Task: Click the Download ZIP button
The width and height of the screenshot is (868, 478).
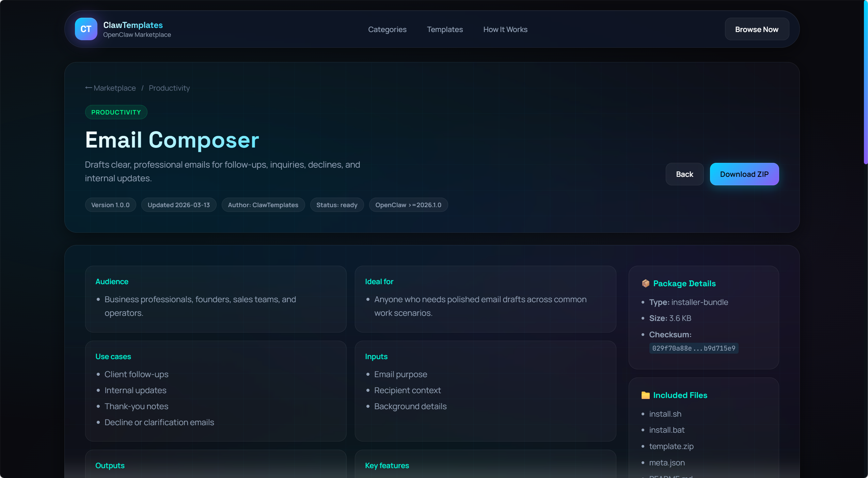Action: (x=744, y=174)
